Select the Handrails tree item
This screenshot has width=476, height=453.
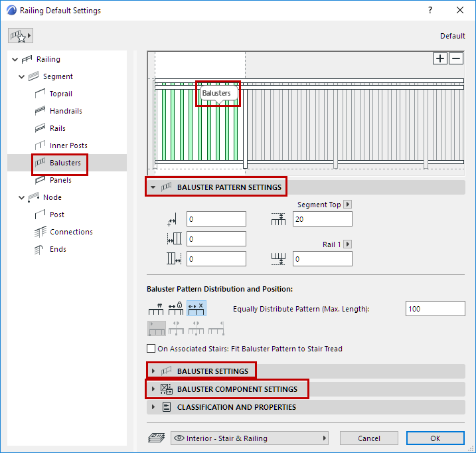[66, 111]
